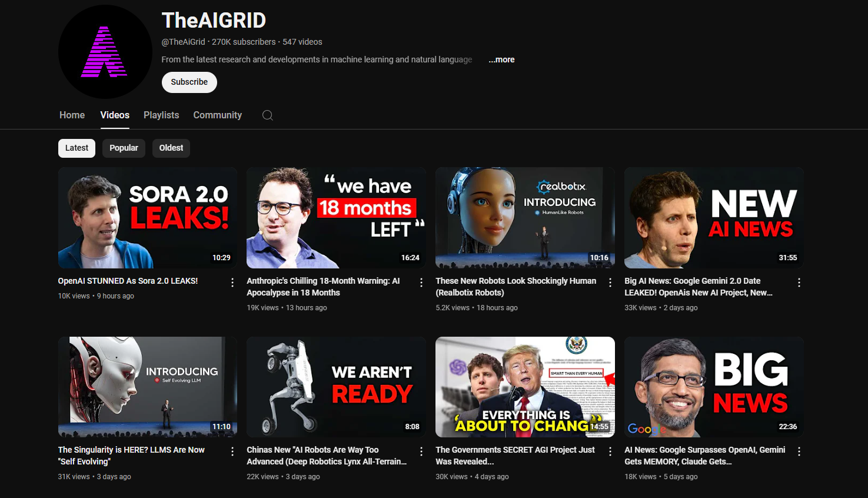The height and width of the screenshot is (498, 868).
Task: Open title 'OpenAI STUNNED As Sora 2.0 LEAKS!'
Action: point(128,281)
